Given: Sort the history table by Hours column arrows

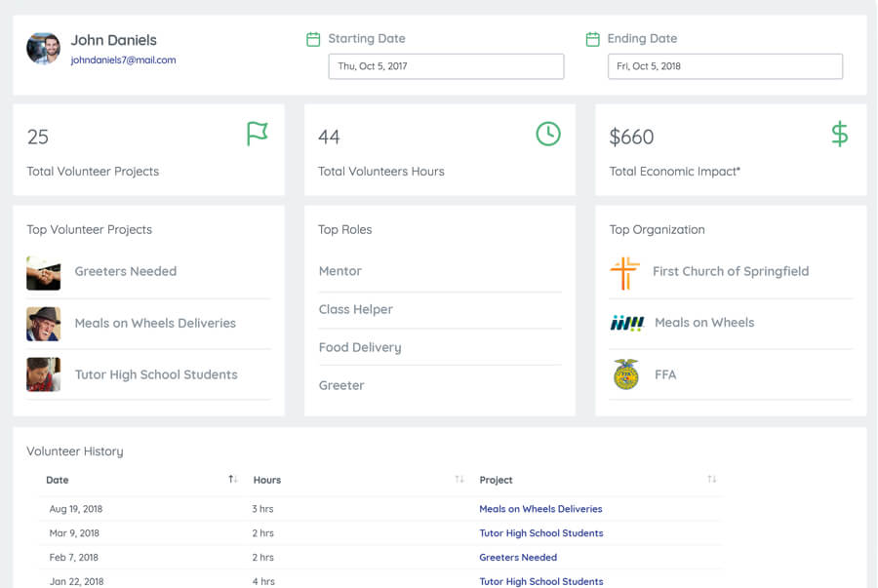Looking at the screenshot, I should [x=459, y=479].
